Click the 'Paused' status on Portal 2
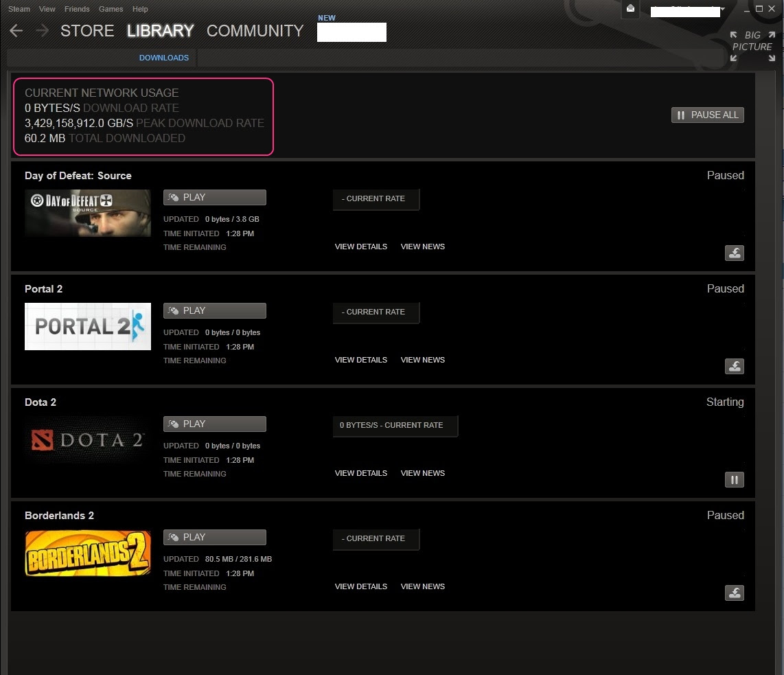The height and width of the screenshot is (675, 784). 726,289
